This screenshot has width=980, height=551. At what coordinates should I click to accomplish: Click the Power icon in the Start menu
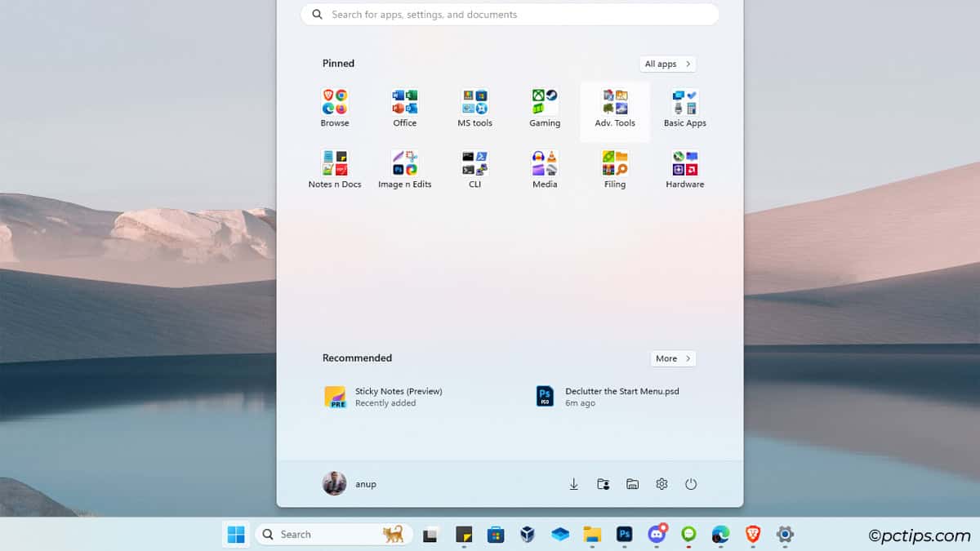pos(691,483)
